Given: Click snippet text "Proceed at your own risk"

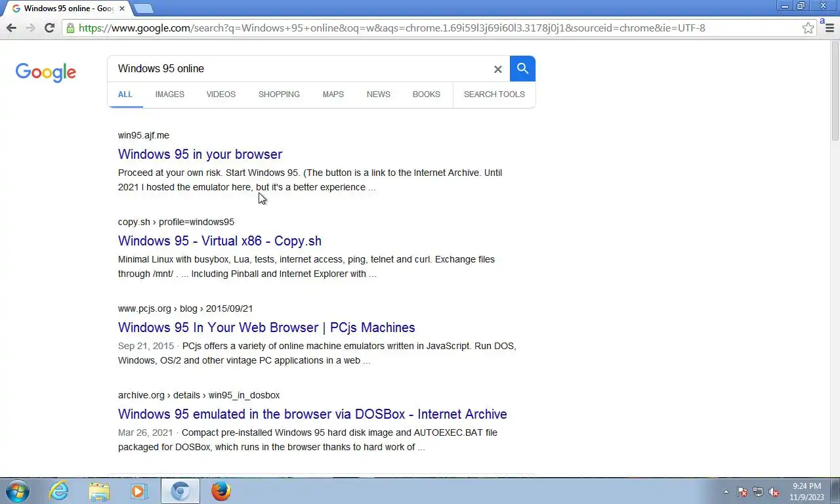Looking at the screenshot, I should click(x=169, y=173).
